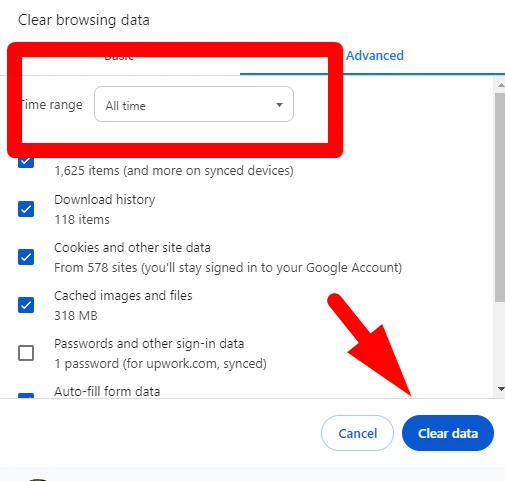Click the Cookies and other site data label
Image resolution: width=505 pixels, height=481 pixels.
pyautogui.click(x=132, y=248)
